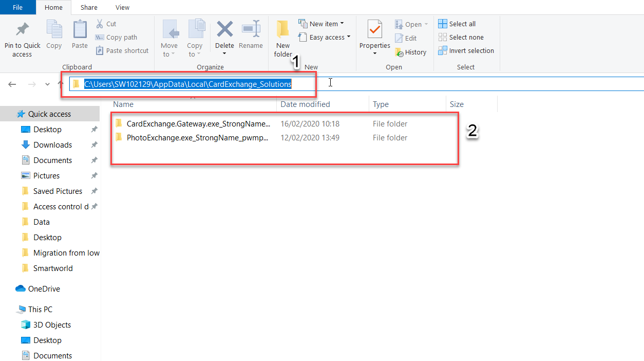The width and height of the screenshot is (644, 361).
Task: Click the Cut scissors icon
Action: (100, 24)
